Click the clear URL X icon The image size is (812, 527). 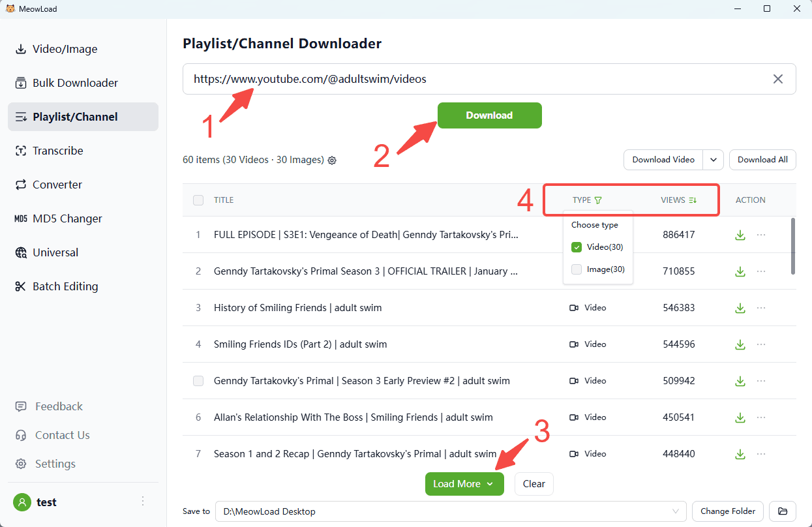coord(777,79)
